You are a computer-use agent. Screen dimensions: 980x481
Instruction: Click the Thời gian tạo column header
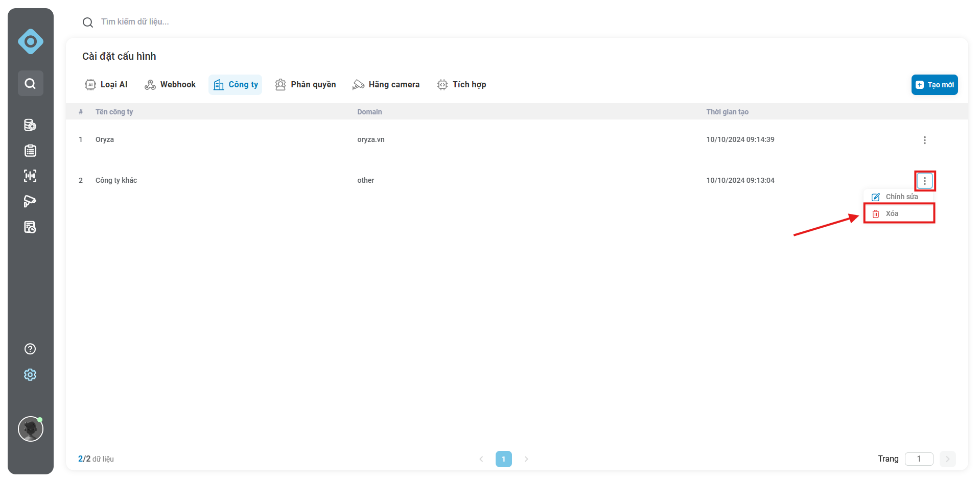(727, 112)
